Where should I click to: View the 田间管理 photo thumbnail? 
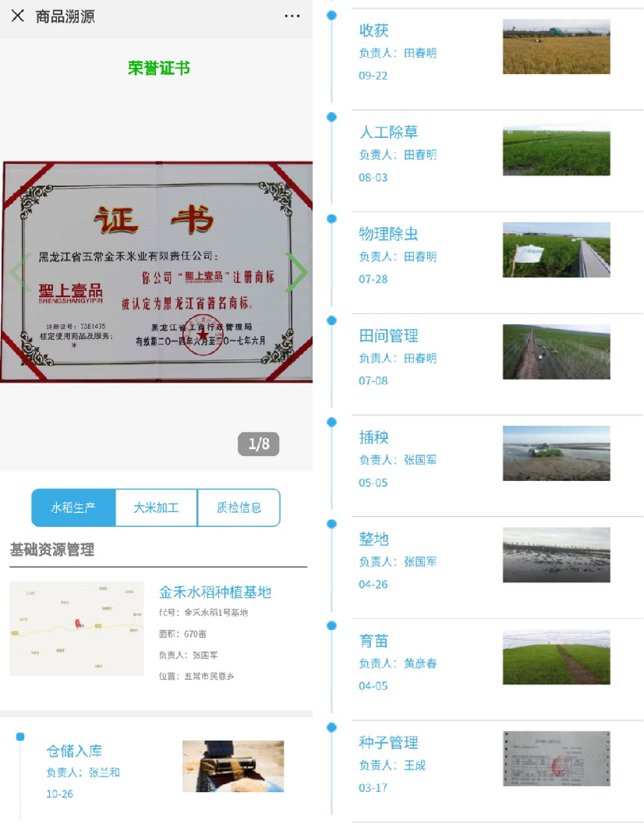click(556, 352)
